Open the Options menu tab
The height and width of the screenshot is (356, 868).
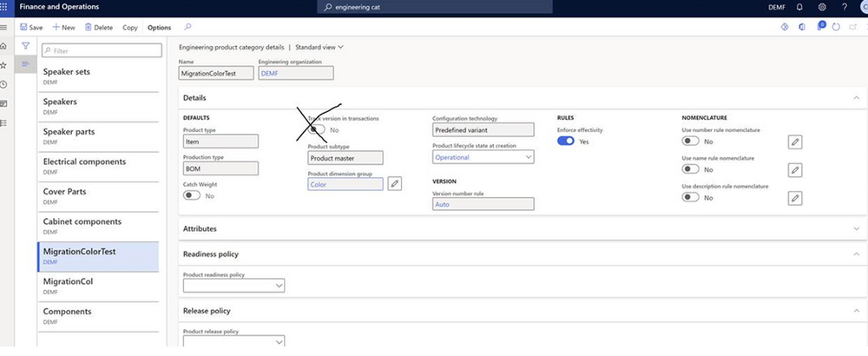(x=160, y=27)
